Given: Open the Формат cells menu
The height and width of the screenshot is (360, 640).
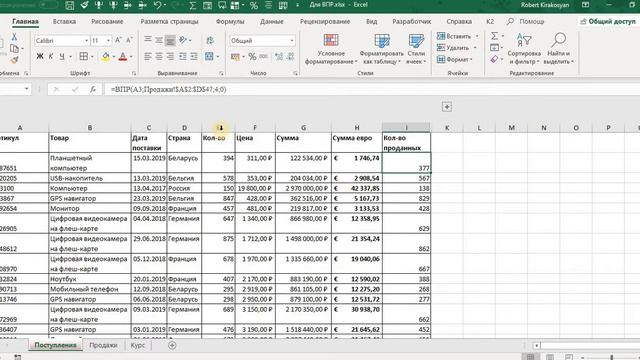Looking at the screenshot, I should [x=454, y=60].
